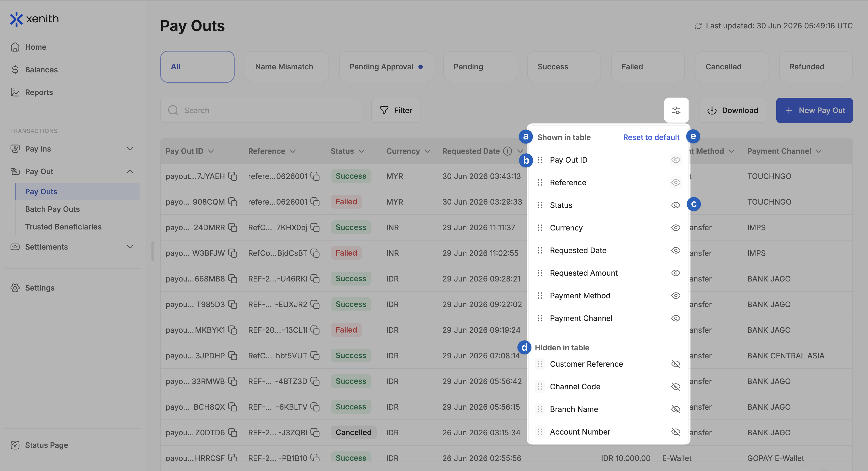Switch to the Cancelled tab
Image resolution: width=868 pixels, height=471 pixels.
pyautogui.click(x=732, y=67)
